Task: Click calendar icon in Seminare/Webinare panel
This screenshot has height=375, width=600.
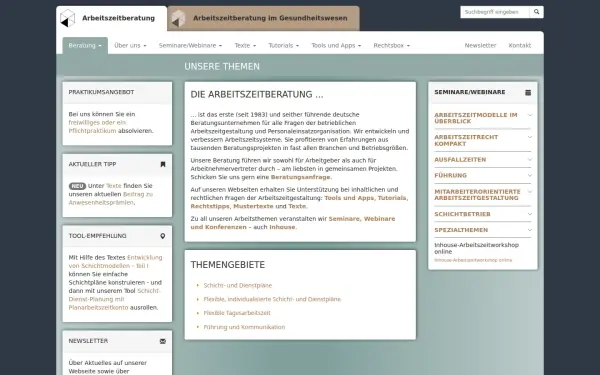Action: (528, 92)
